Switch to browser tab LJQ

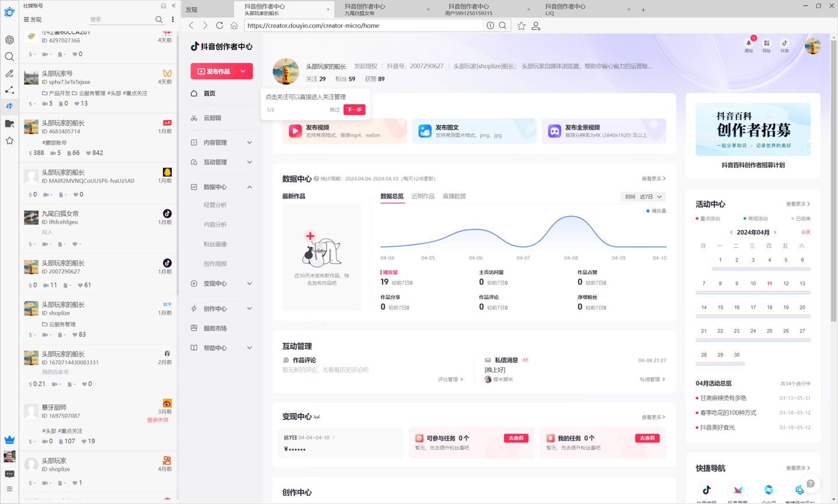coord(585,9)
